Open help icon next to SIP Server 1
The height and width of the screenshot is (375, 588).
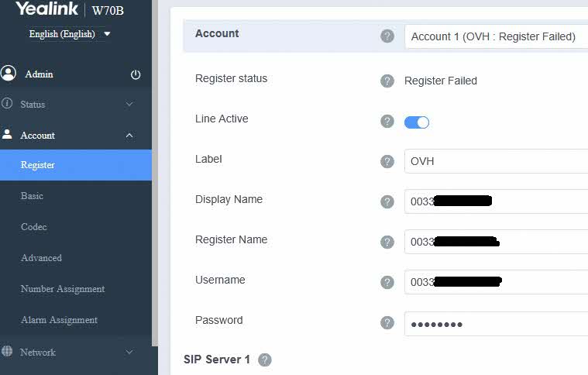pos(265,360)
